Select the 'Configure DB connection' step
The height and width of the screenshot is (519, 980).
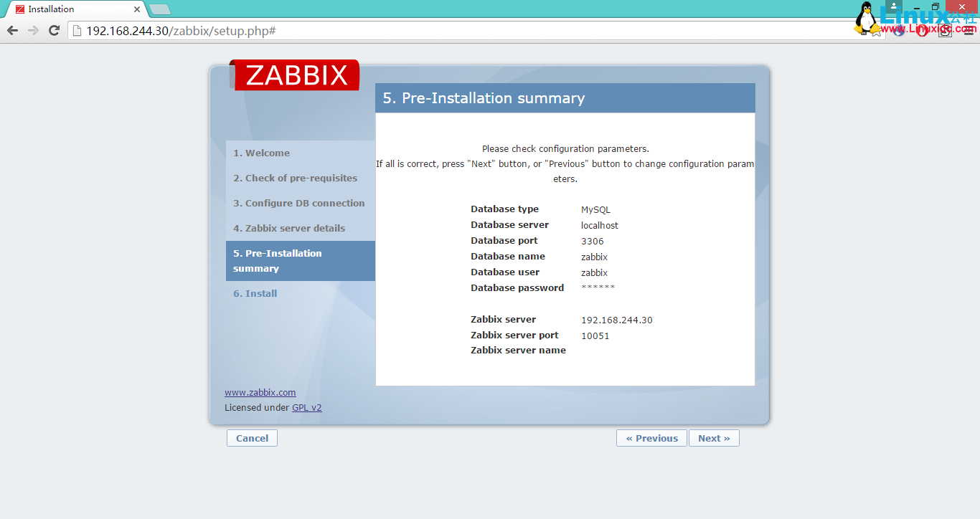(298, 203)
